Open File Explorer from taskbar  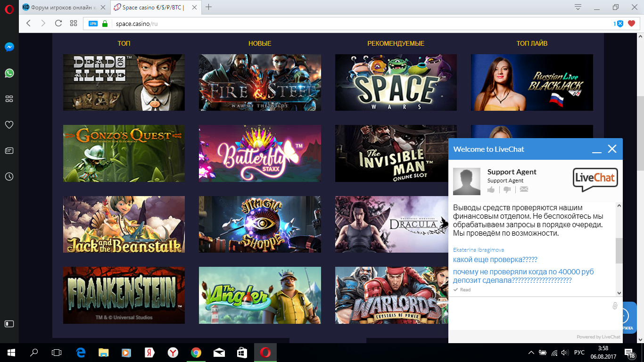coord(103,352)
